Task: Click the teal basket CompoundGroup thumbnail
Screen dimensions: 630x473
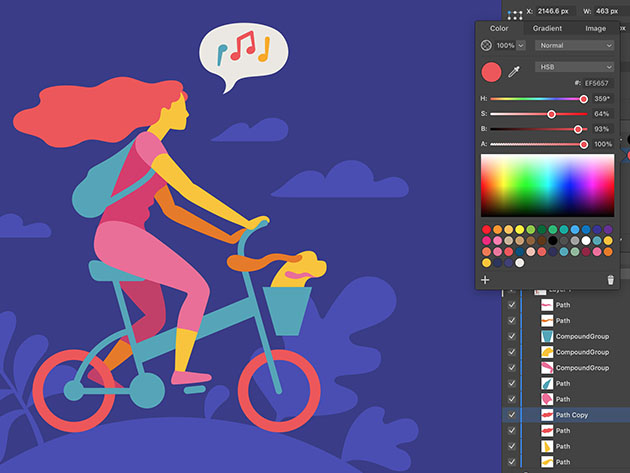Action: (547, 336)
